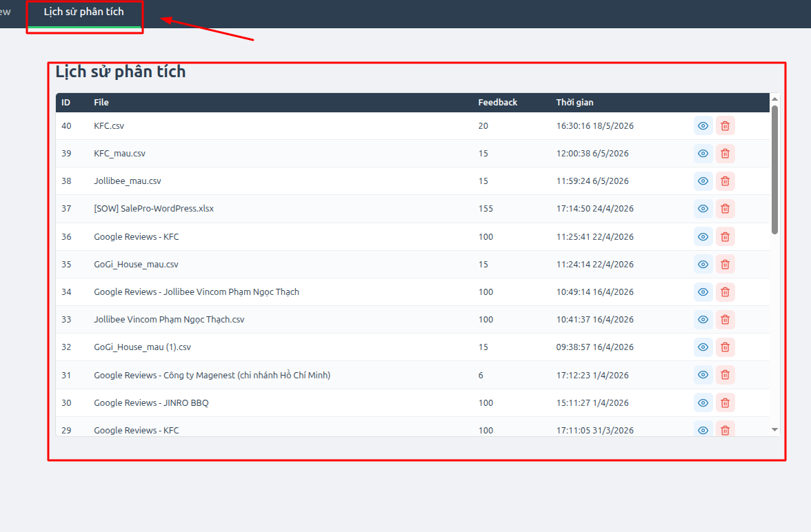Click timestamp 15:11:27 1/4/2026
The width and height of the screenshot is (811, 532).
point(592,402)
